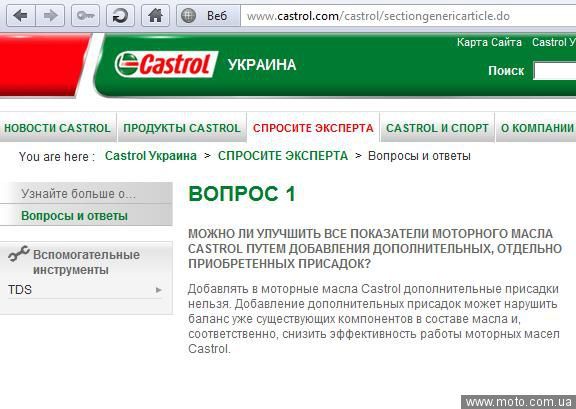Click the 'TDS' tool link
Image resolution: width=576 pixels, height=409 pixels.
coord(20,290)
